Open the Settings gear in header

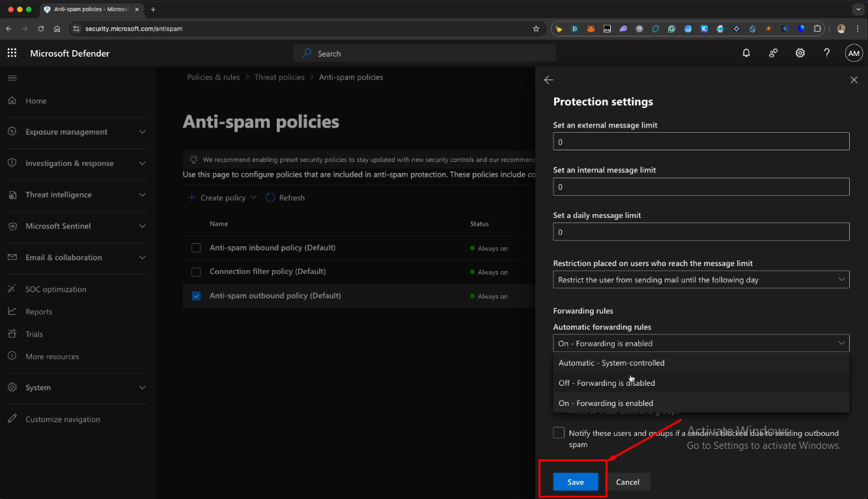click(x=800, y=53)
